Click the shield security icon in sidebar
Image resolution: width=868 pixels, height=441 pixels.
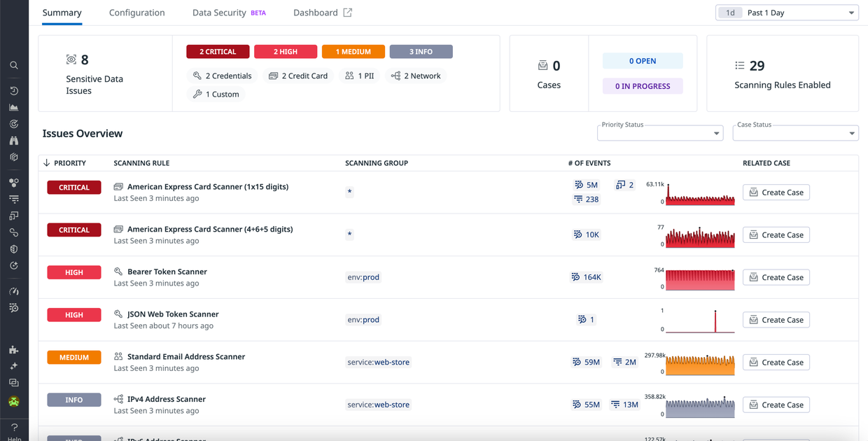pos(14,249)
